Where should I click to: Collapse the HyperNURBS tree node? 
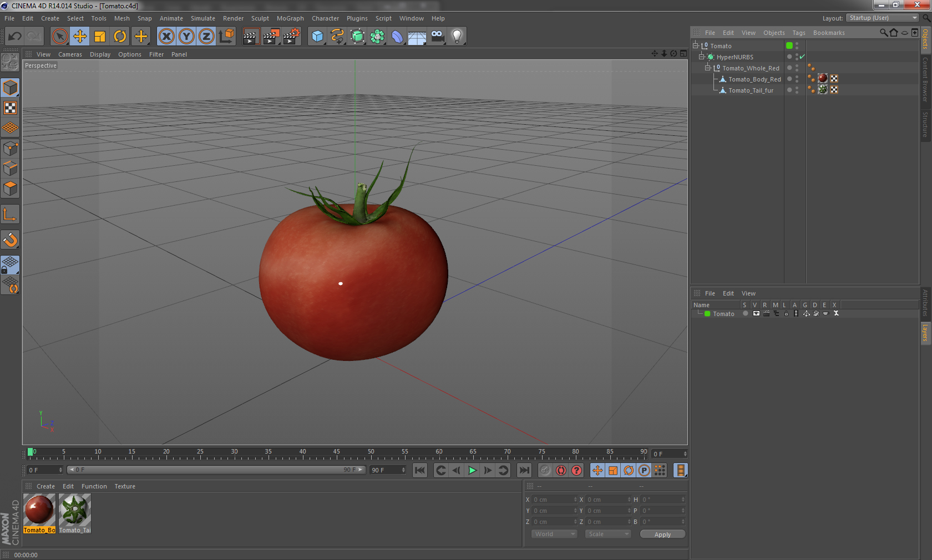(x=702, y=57)
